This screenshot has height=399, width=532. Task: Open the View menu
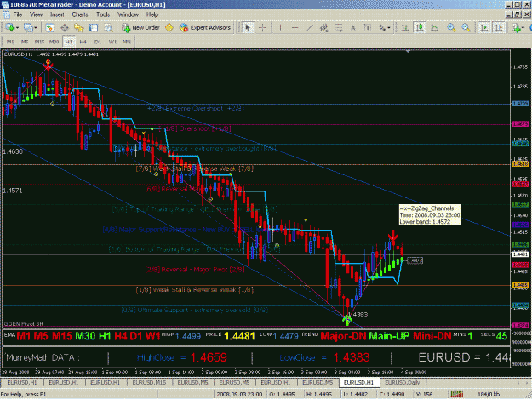click(36, 14)
